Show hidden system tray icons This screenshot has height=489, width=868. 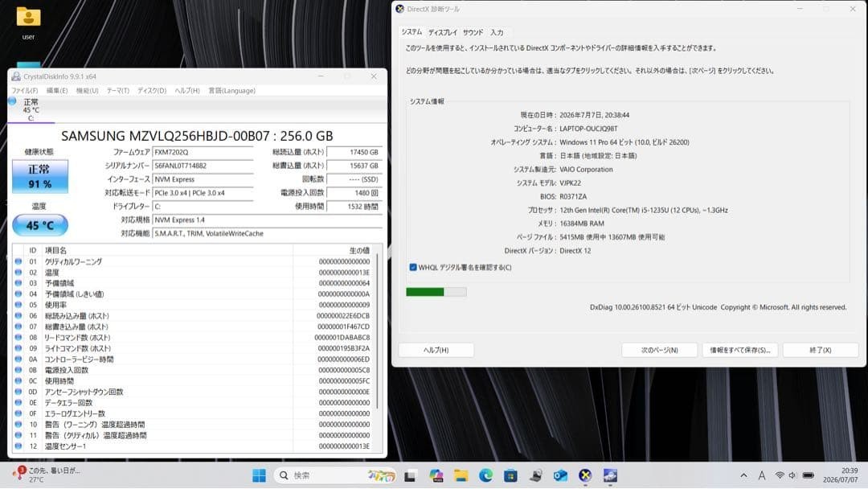pos(743,475)
